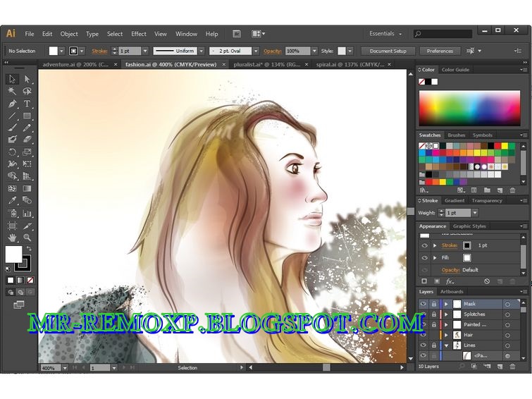Viewport: 532px width, 399px height.
Task: Expand the Hair layer contents
Action: coord(447,335)
